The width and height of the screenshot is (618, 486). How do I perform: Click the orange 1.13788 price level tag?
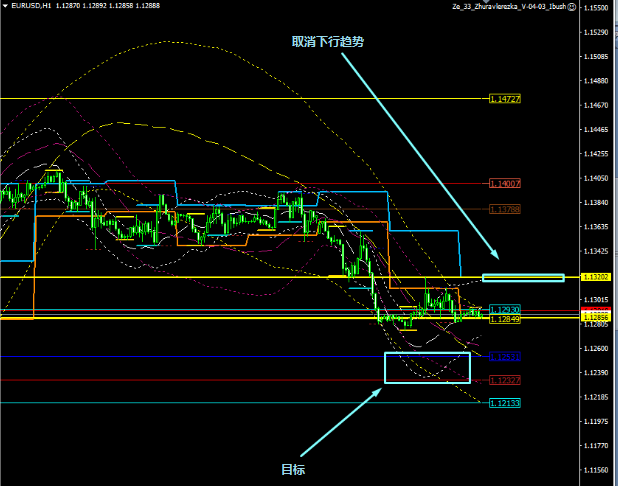point(506,209)
